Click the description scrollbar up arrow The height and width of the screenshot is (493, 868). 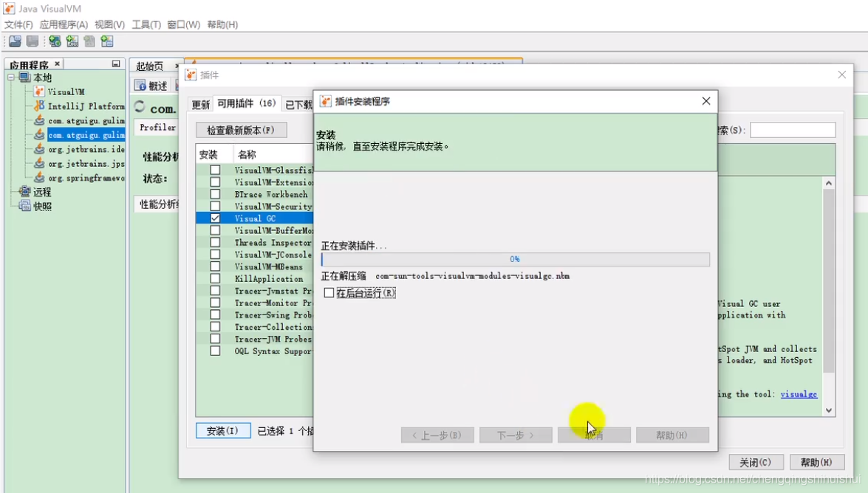829,183
